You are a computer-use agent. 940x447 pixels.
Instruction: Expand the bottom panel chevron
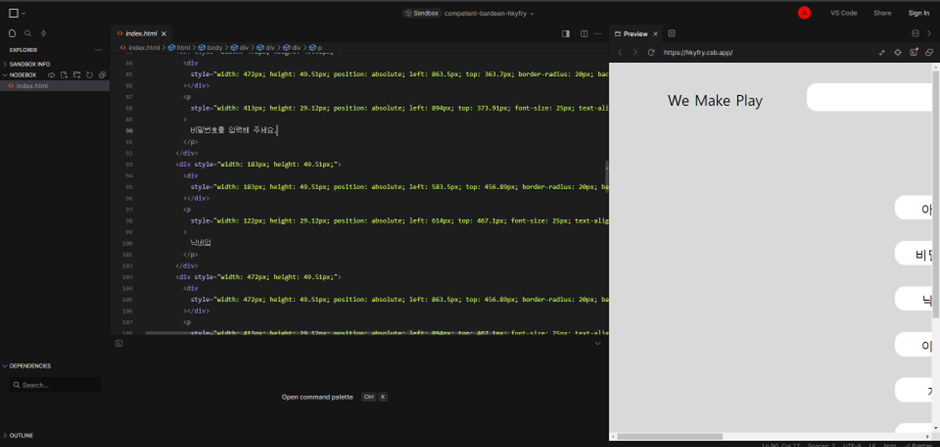597,343
